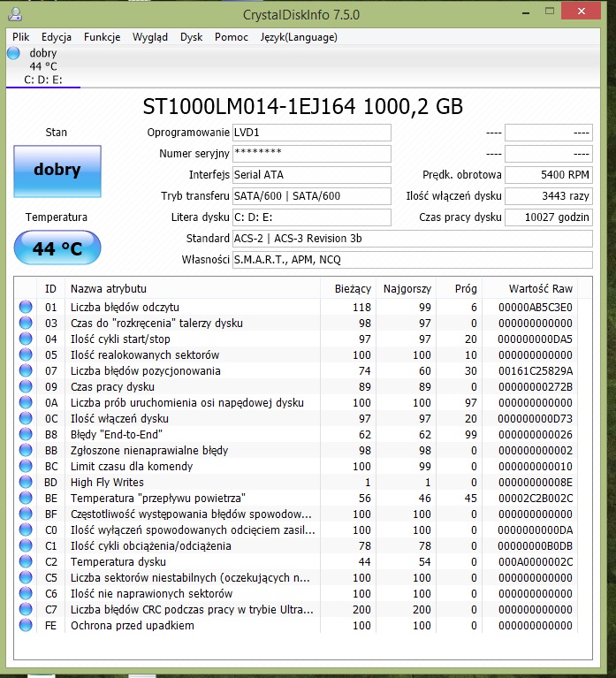Click status orb for attribute BD

tap(26, 482)
